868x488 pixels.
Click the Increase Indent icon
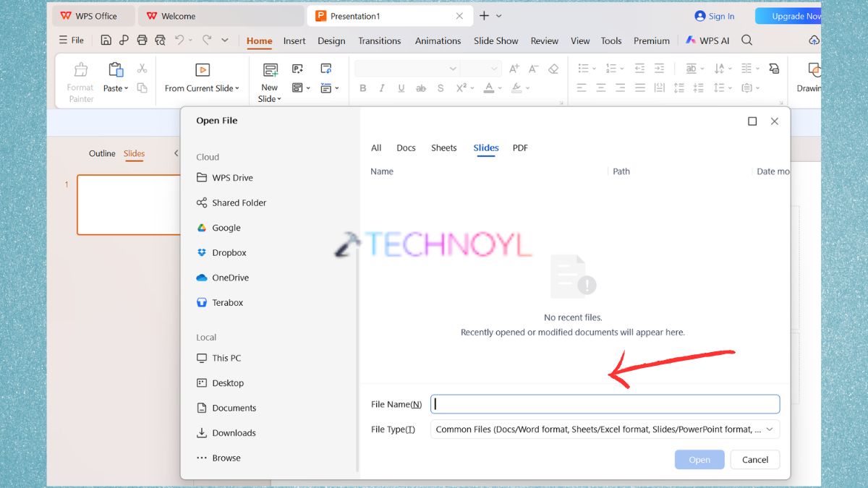pyautogui.click(x=659, y=69)
